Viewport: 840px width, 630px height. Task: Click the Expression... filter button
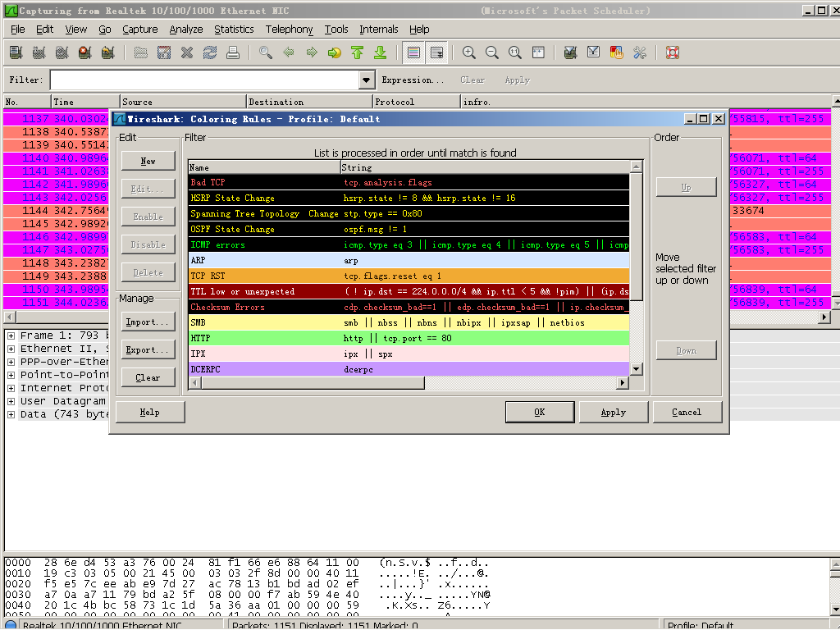click(413, 80)
